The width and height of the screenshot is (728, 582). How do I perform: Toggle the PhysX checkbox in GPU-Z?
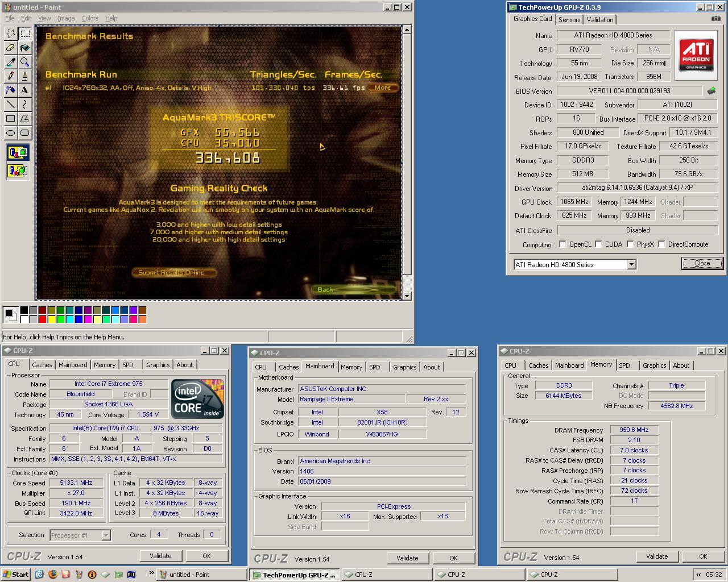tap(630, 244)
